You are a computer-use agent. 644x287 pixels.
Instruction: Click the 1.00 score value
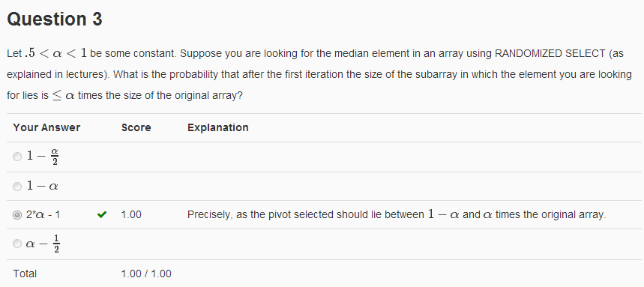point(131,215)
